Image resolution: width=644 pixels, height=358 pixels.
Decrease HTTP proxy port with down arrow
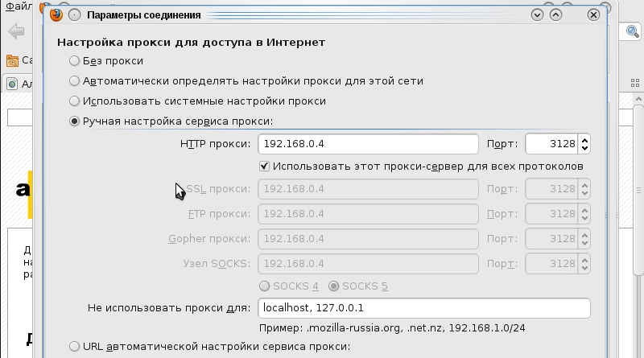(584, 148)
